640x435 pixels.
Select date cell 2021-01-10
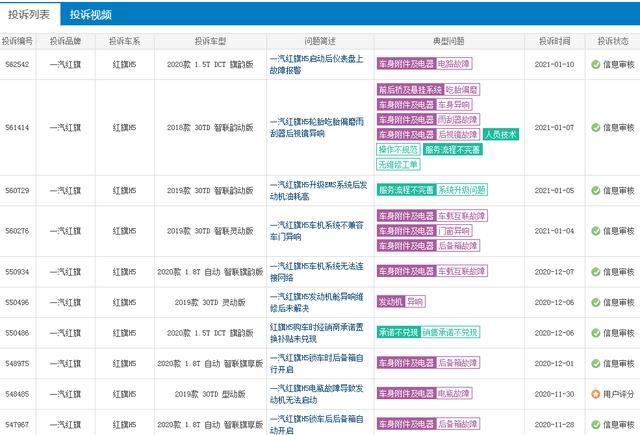(x=554, y=64)
